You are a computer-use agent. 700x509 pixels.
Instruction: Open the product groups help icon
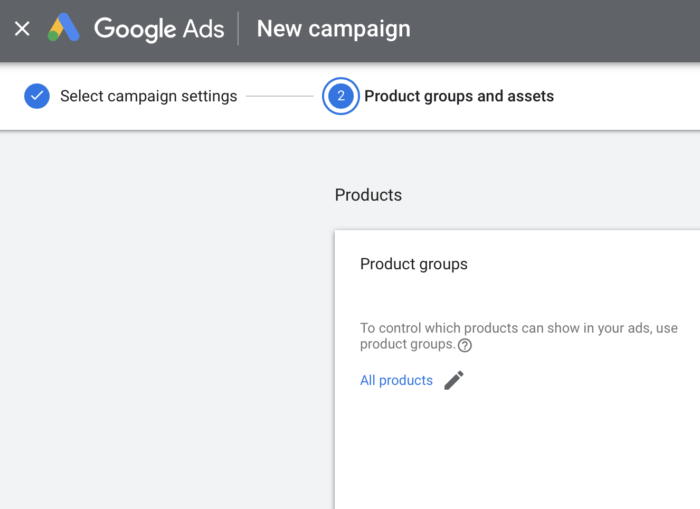coord(464,345)
